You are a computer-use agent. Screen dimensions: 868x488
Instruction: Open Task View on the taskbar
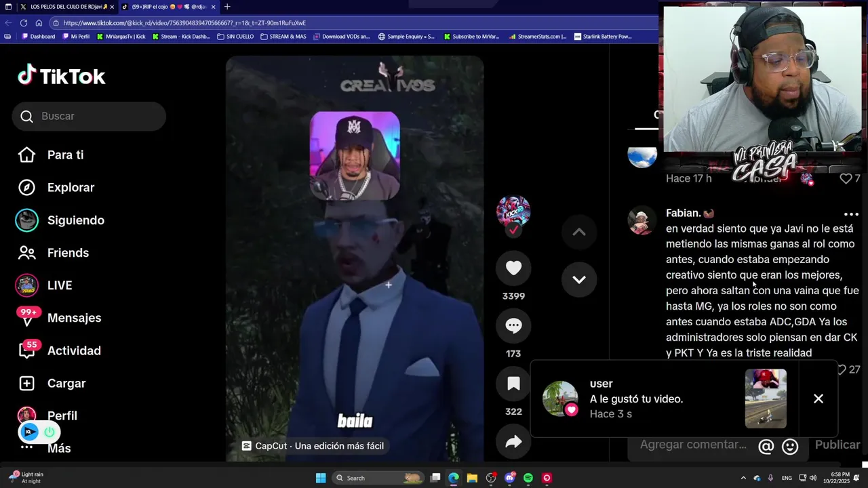(435, 478)
